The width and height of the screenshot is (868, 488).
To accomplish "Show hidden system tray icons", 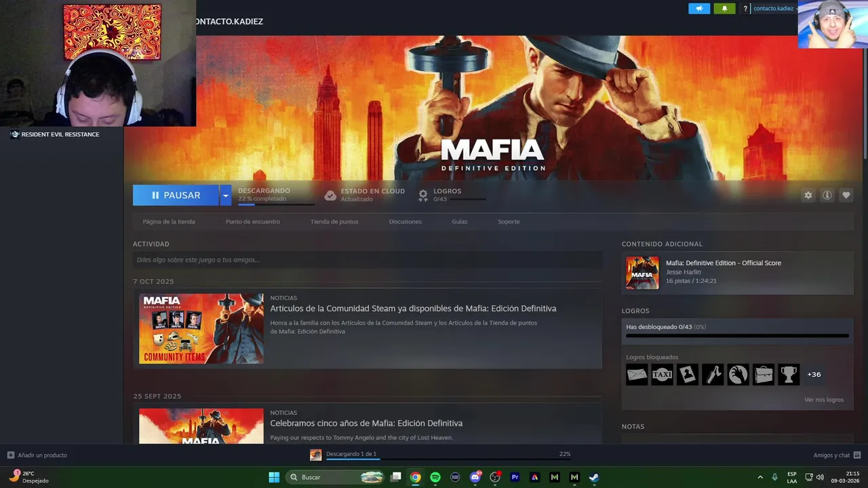I will (760, 477).
